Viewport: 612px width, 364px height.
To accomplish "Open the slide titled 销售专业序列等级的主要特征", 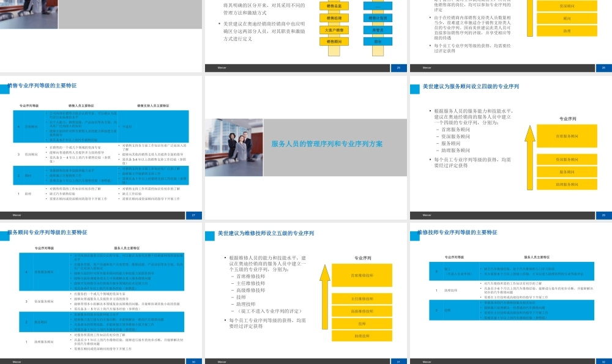I will click(x=101, y=147).
